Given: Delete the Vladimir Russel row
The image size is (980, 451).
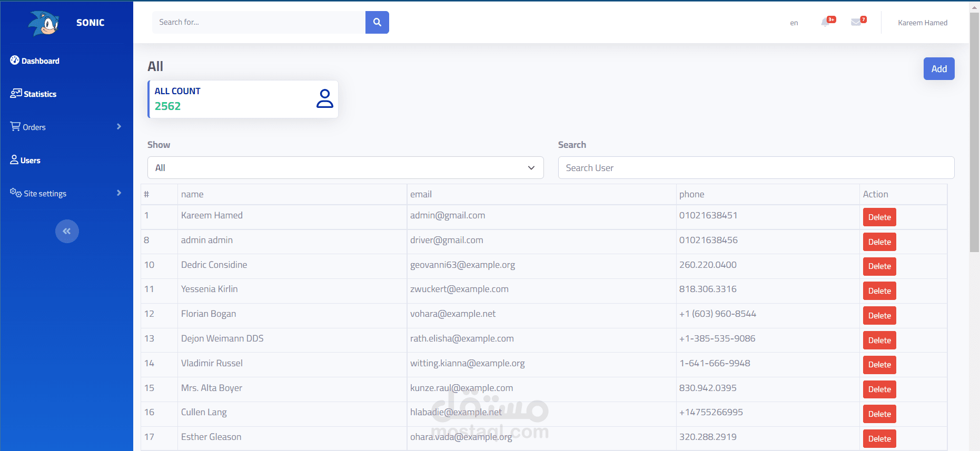Looking at the screenshot, I should pyautogui.click(x=879, y=365).
